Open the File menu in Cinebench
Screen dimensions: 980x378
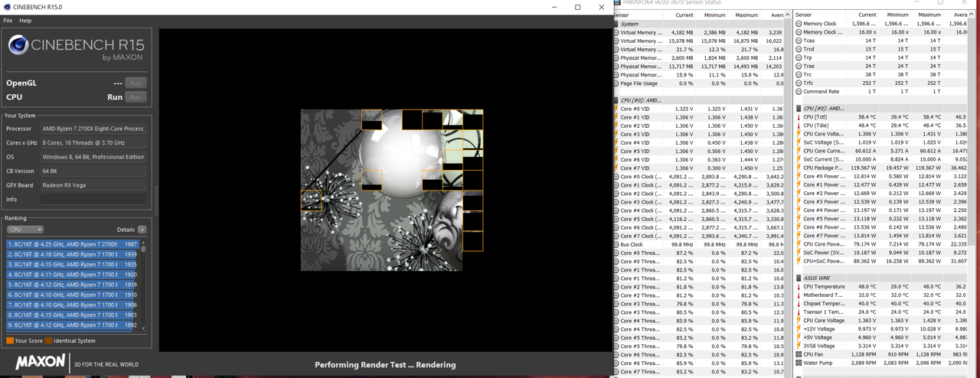pyautogui.click(x=8, y=21)
